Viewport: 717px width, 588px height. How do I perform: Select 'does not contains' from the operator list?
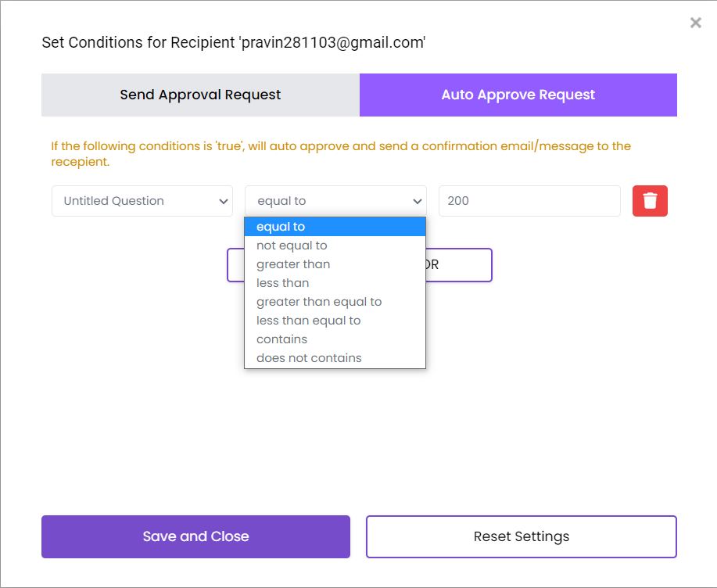[309, 357]
